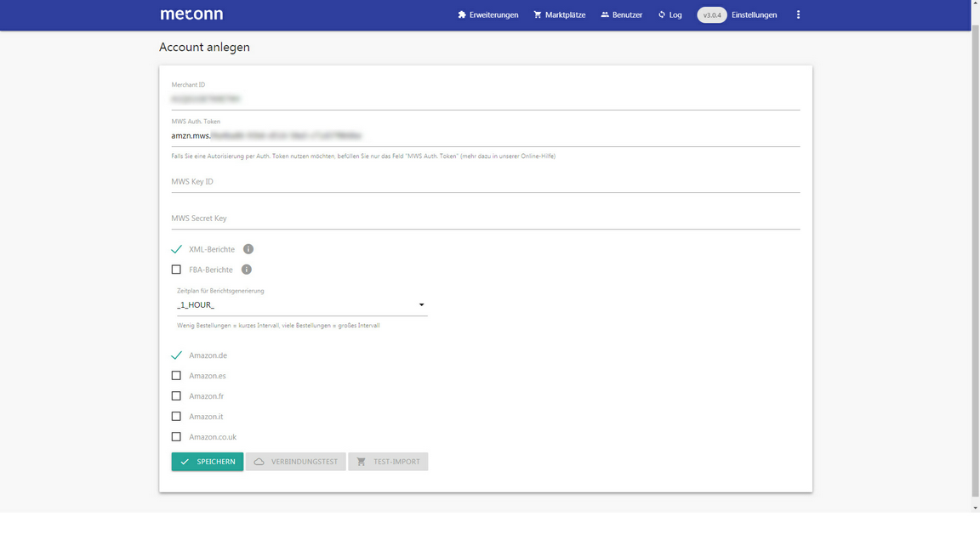Click the Test-Import button
This screenshot has width=980, height=551.
[x=388, y=462]
